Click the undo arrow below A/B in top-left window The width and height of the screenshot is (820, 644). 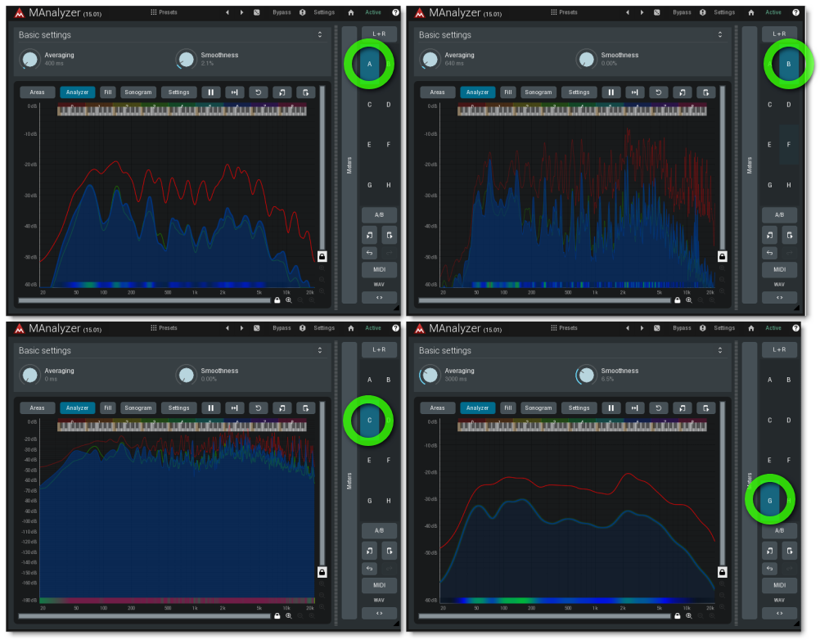[370, 253]
